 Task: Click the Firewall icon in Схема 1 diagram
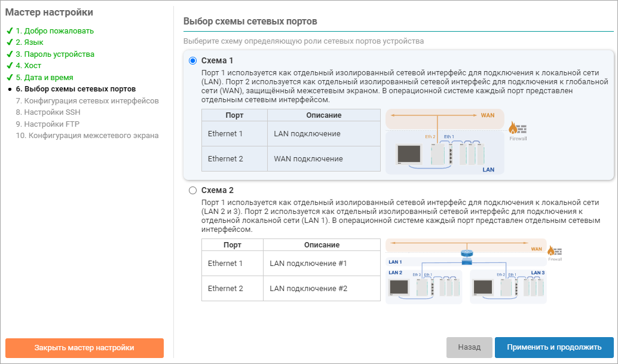pos(517,130)
